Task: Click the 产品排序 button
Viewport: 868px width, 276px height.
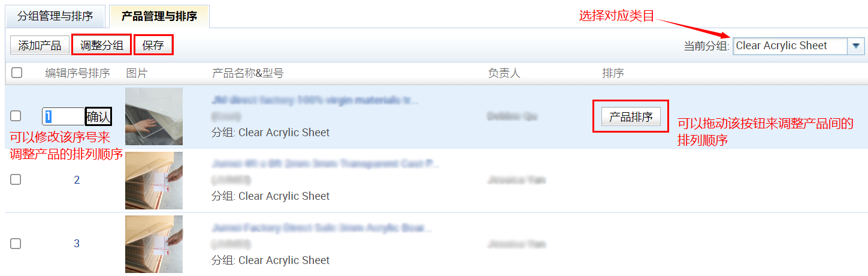Action: pos(631,117)
